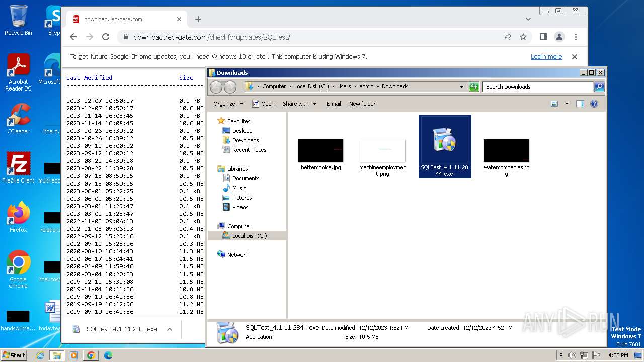Screen dimensions: 644x362
Task: Open the Recycle Bin desktop icon
Action: click(18, 20)
